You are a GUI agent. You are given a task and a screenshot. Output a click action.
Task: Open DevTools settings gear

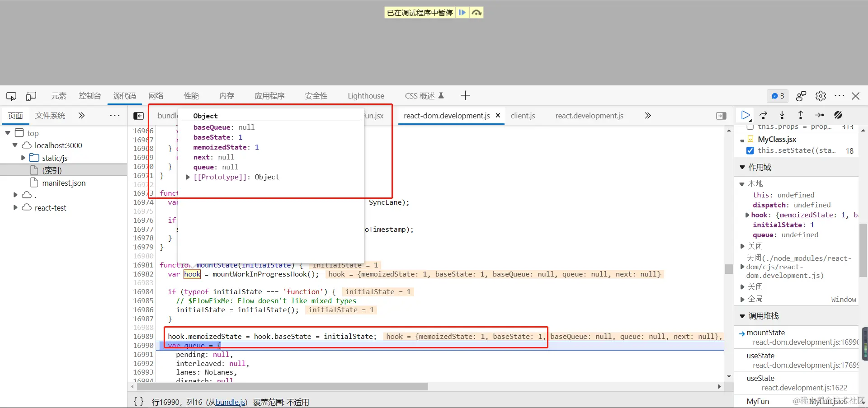[821, 96]
